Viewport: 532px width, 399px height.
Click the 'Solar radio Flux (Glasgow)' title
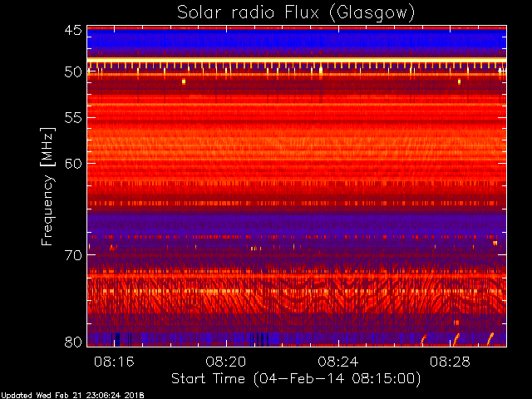click(x=296, y=13)
